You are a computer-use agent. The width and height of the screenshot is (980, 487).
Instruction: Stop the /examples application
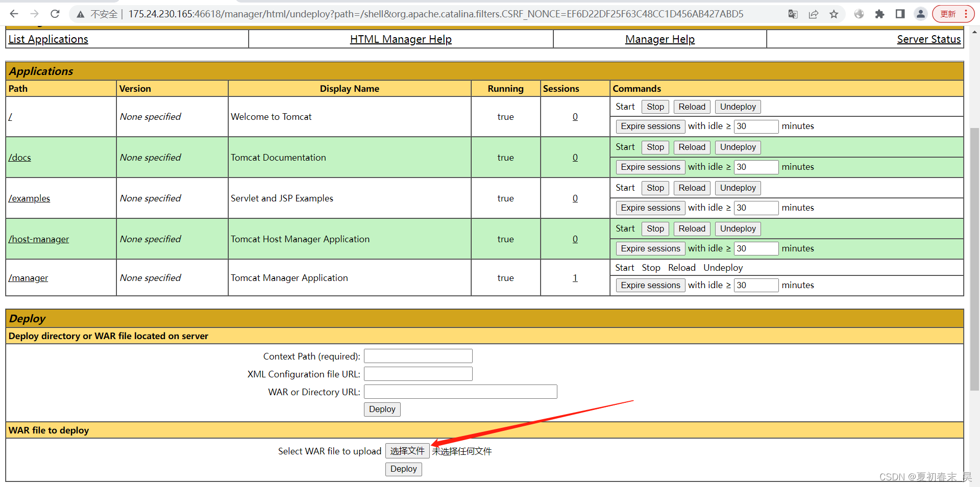(x=655, y=188)
